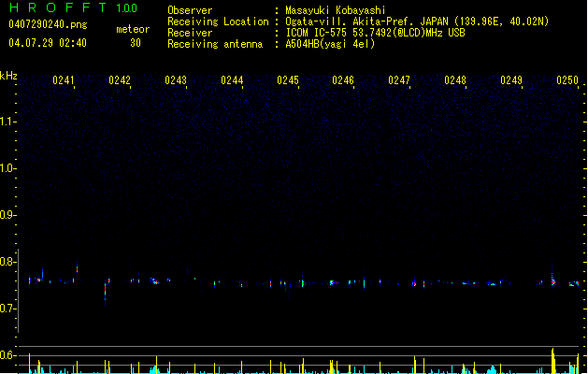Click time marker 0242
Screen dimensions: 588x374
(120, 80)
